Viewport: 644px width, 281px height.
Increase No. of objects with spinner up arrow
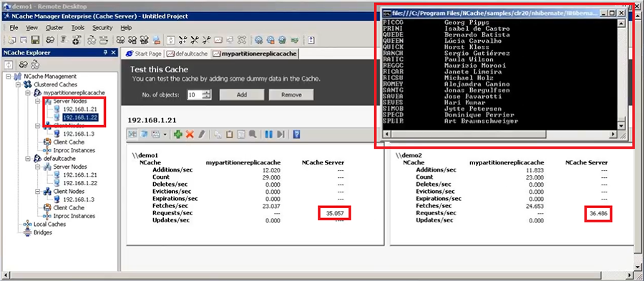coord(207,92)
